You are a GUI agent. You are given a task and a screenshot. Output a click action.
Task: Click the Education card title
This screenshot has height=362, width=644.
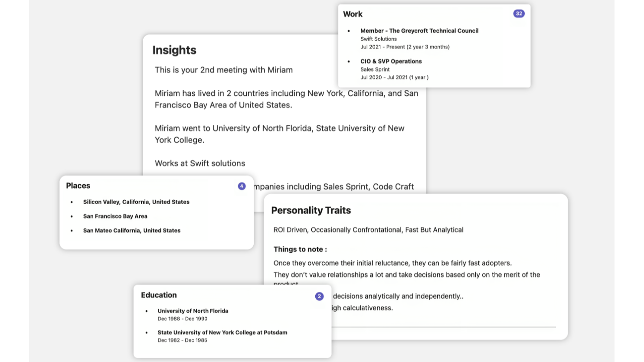point(159,295)
